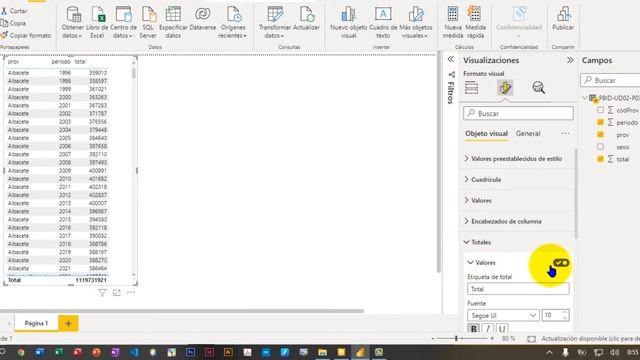This screenshot has height=360, width=640.
Task: Uncheck the prov field
Action: click(600, 134)
